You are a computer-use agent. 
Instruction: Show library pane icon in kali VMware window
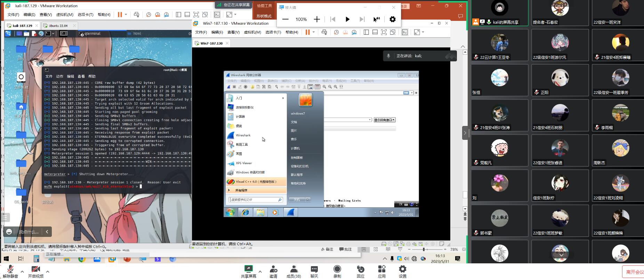point(178,15)
